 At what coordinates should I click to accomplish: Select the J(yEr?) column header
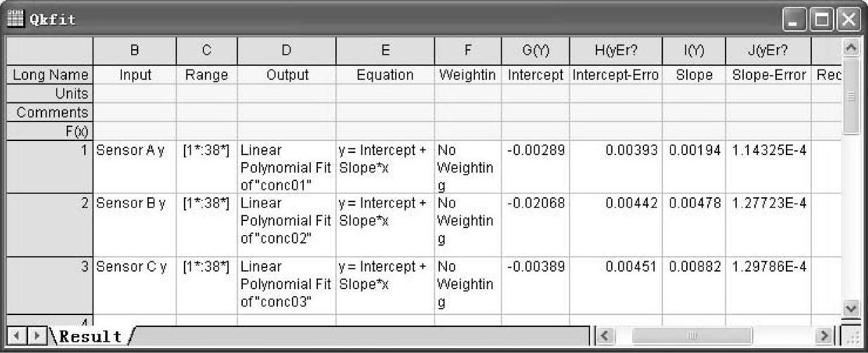tap(769, 50)
